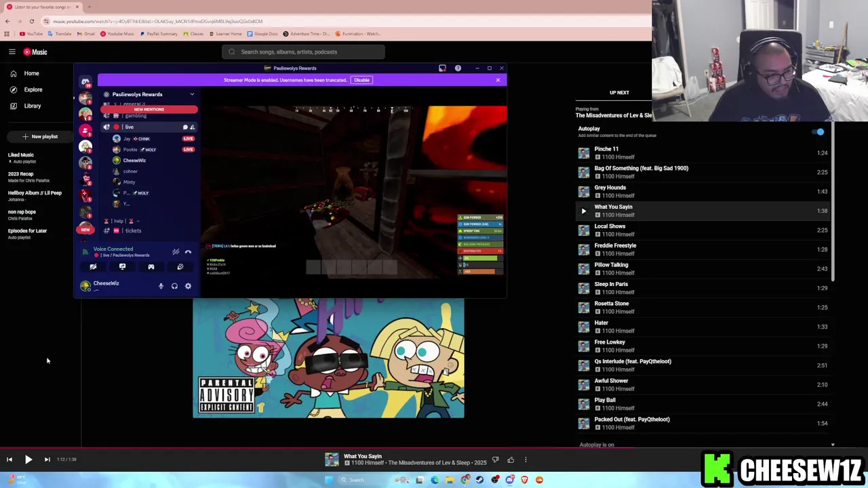Screen dimensions: 868x488
Task: Open Explore in YouTube Music sidebar
Action: coord(26,89)
